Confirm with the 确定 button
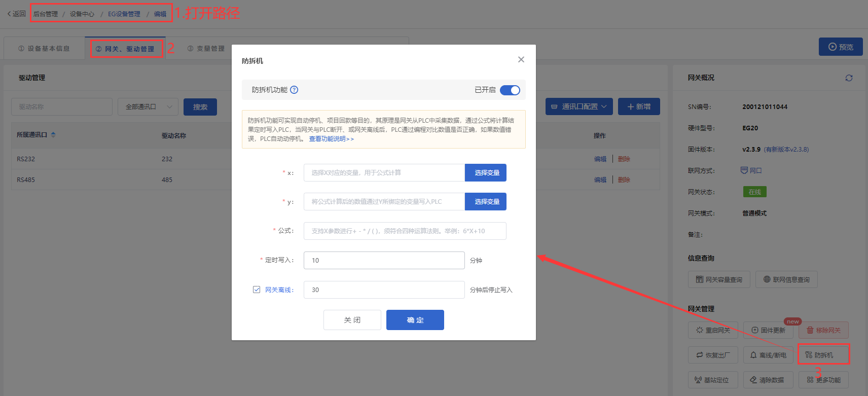 pyautogui.click(x=415, y=320)
